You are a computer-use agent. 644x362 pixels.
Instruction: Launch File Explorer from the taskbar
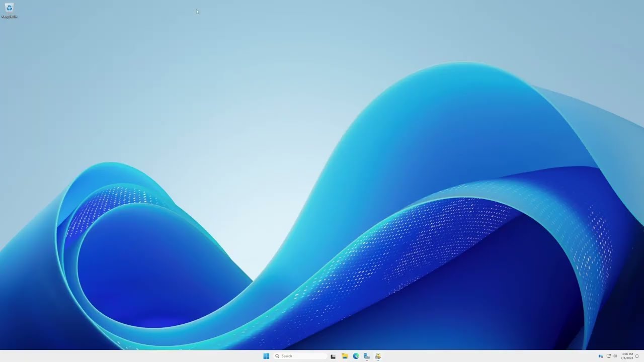click(345, 356)
